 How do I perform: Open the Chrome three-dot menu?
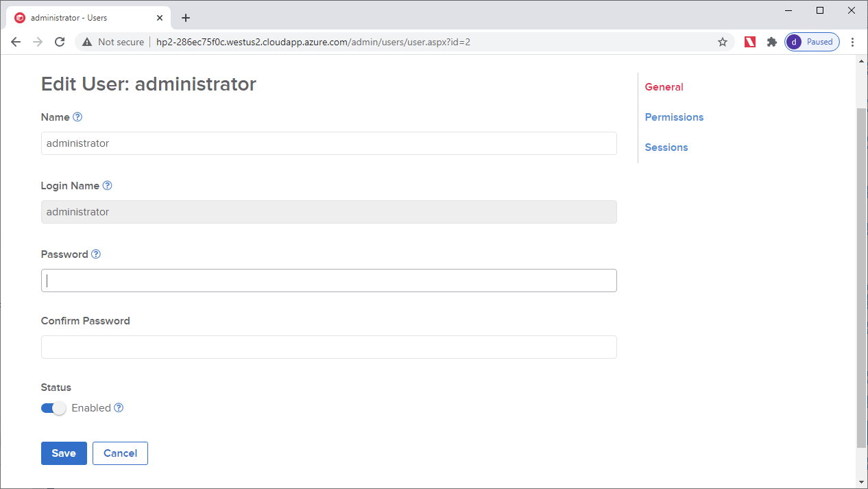click(852, 42)
